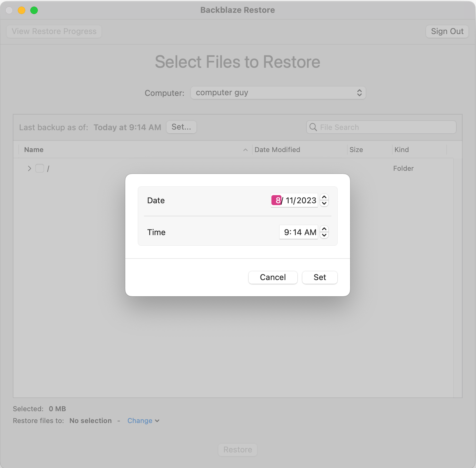This screenshot has width=476, height=468.
Task: Cancel the date and time dialog
Action: [x=273, y=277]
